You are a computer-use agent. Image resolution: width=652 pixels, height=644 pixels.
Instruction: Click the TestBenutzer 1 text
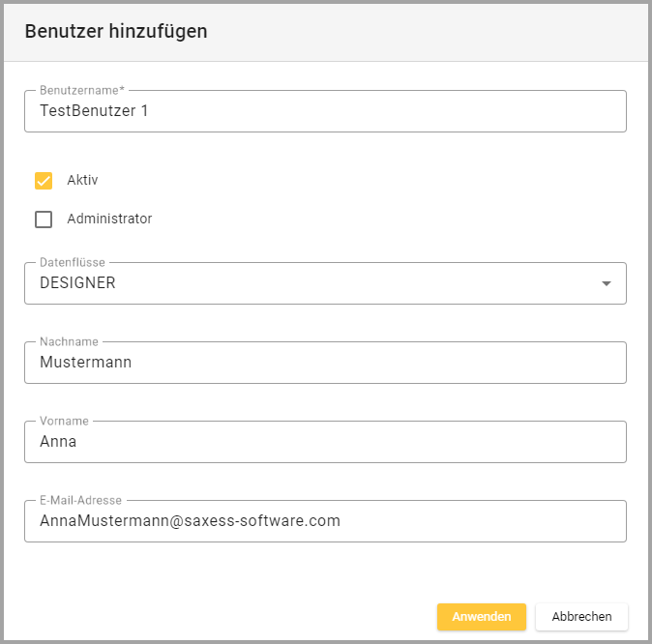(94, 111)
